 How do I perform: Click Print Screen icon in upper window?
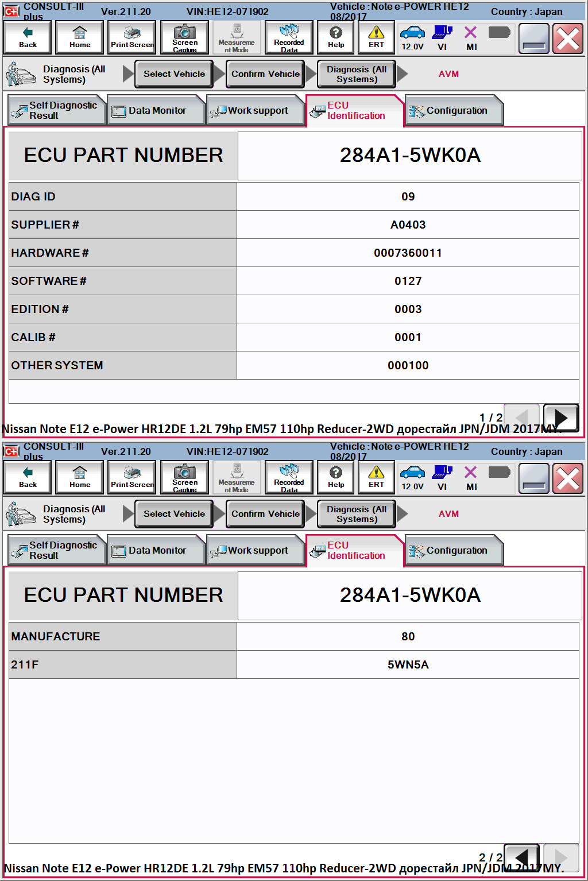coord(132,37)
